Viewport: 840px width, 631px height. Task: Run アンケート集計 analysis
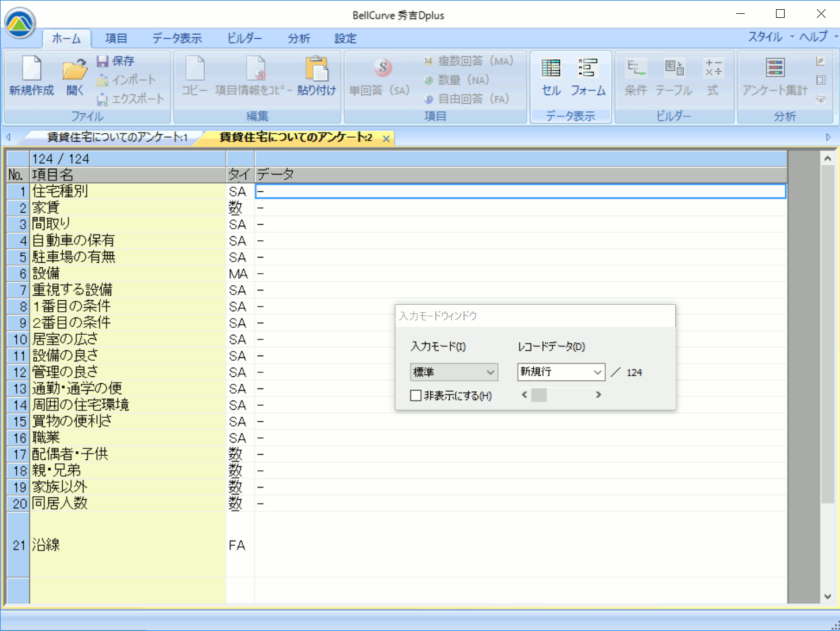point(775,76)
